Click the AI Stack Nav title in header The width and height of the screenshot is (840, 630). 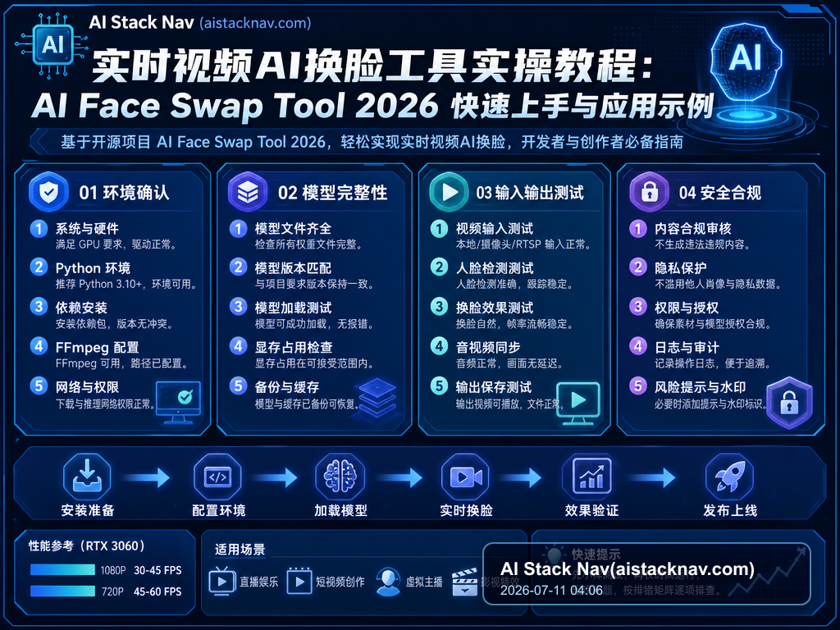point(141,22)
